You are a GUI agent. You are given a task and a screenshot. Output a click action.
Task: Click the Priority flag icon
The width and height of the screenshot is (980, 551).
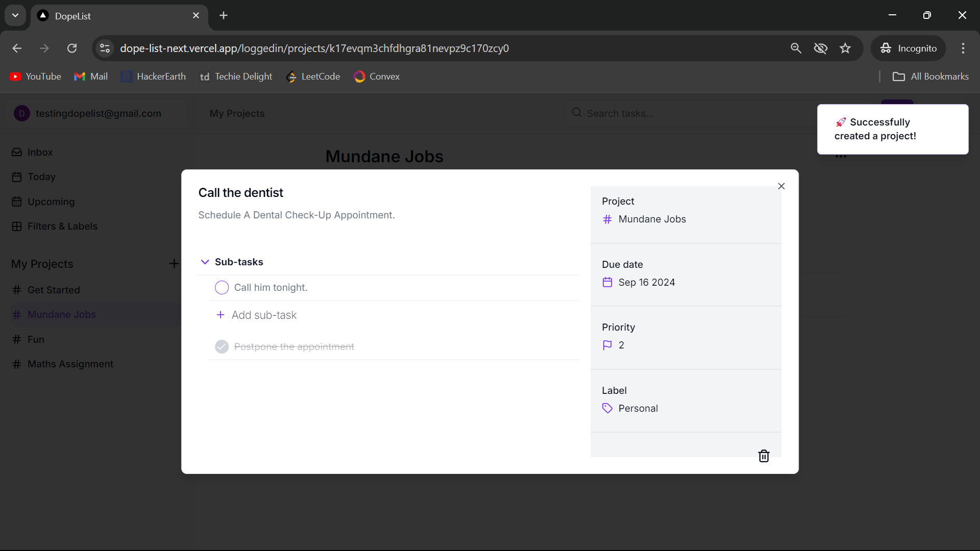(x=607, y=345)
